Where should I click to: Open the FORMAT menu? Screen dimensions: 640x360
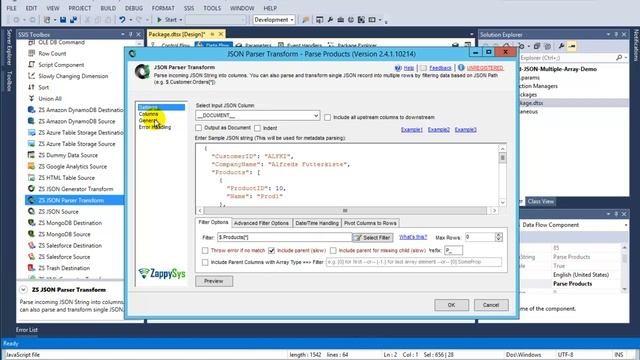pos(163,8)
